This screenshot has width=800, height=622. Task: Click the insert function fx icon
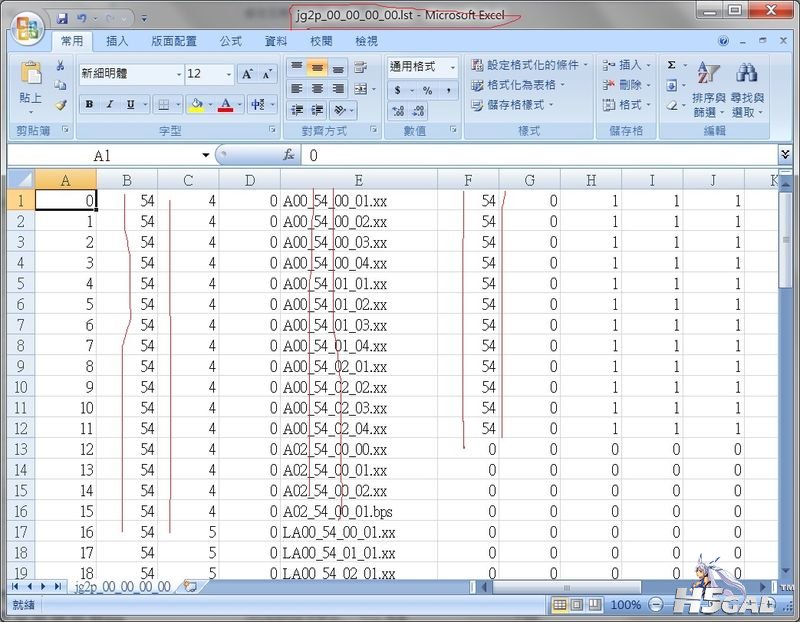tap(290, 155)
